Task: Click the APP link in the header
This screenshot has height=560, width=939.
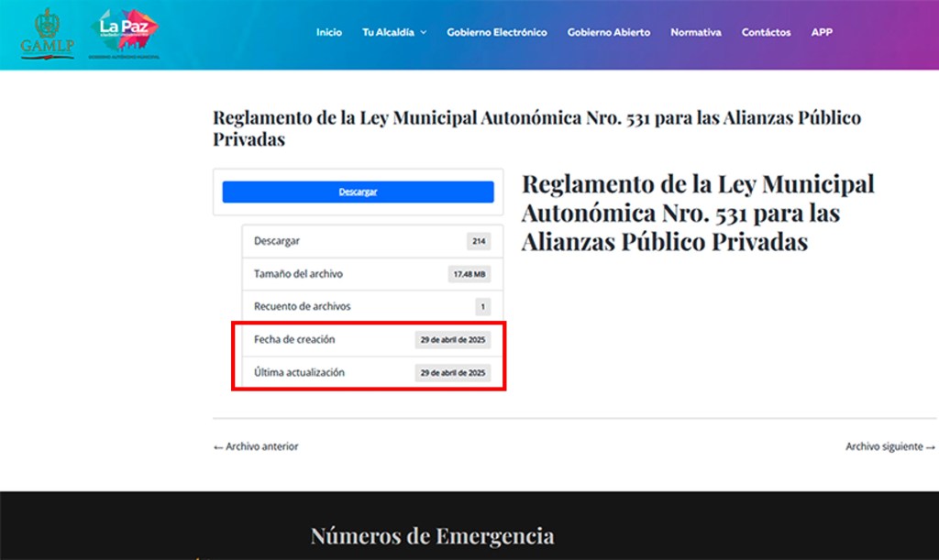Action: coord(822,32)
